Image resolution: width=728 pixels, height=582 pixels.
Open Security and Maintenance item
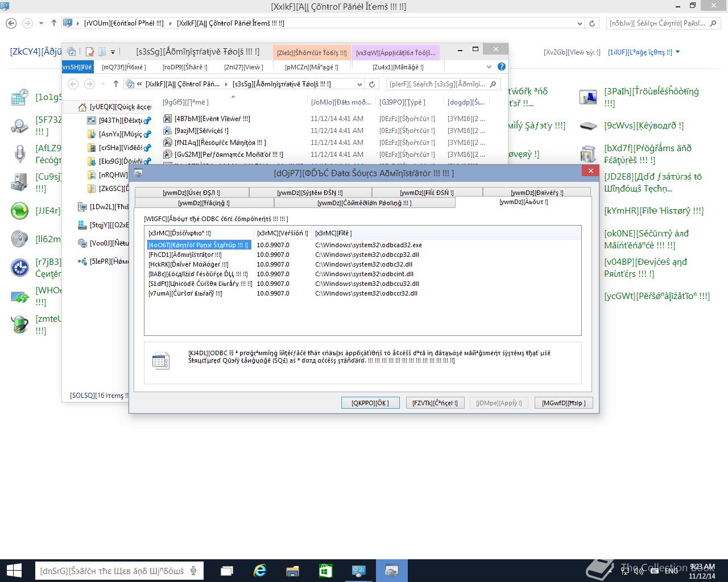646,239
